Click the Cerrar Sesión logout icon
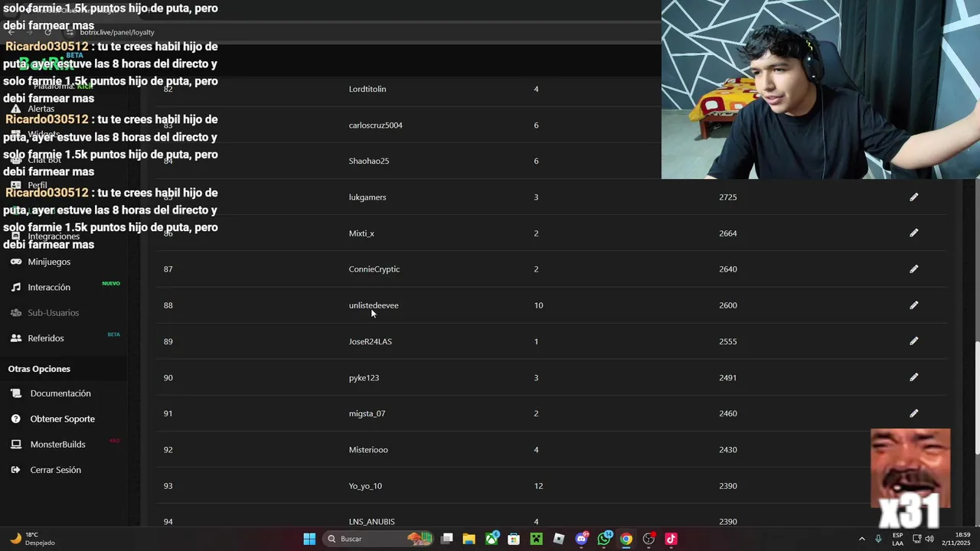The height and width of the screenshot is (551, 980). click(x=15, y=470)
